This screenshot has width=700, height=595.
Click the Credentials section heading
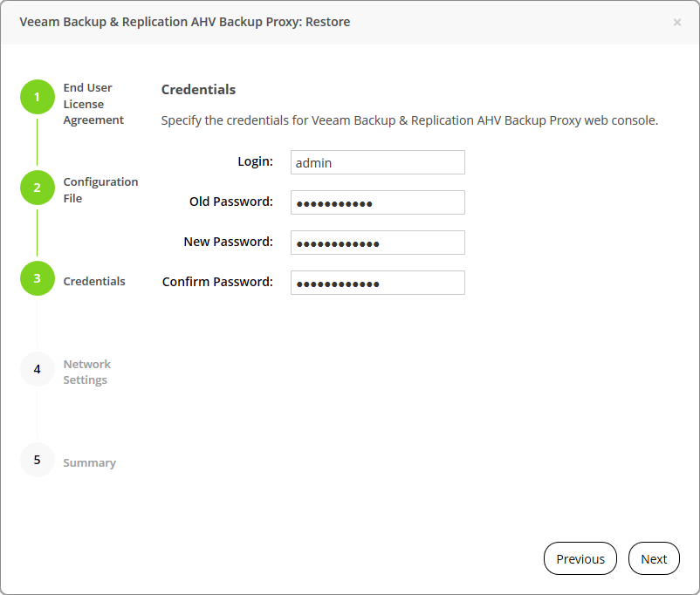pos(198,89)
